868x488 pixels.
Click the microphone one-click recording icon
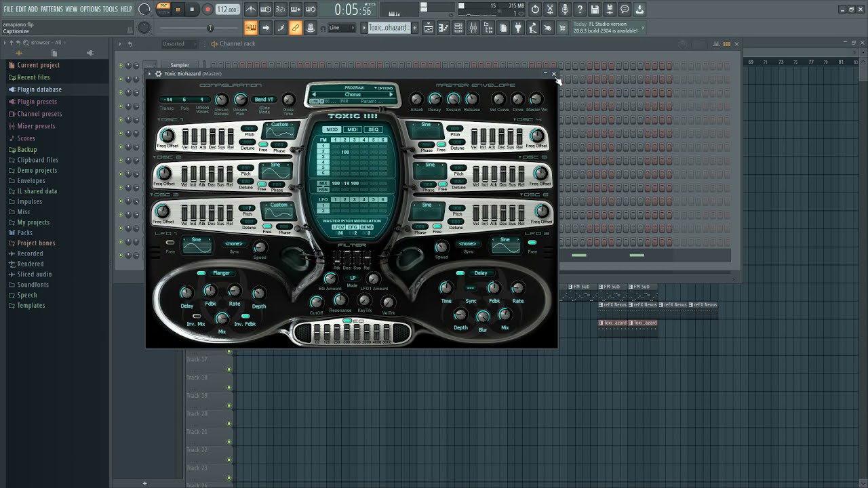click(x=565, y=9)
